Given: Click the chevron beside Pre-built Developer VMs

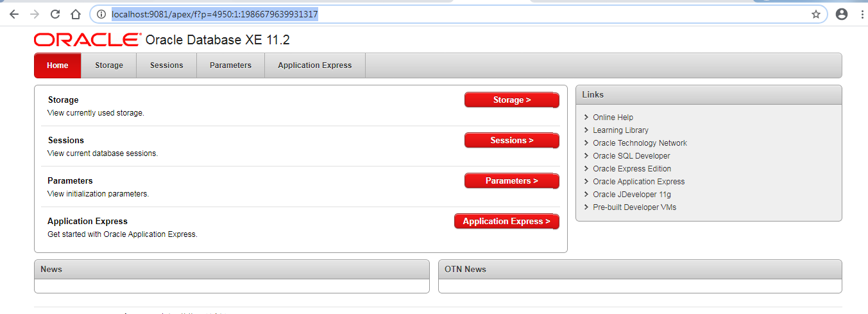Looking at the screenshot, I should click(586, 207).
